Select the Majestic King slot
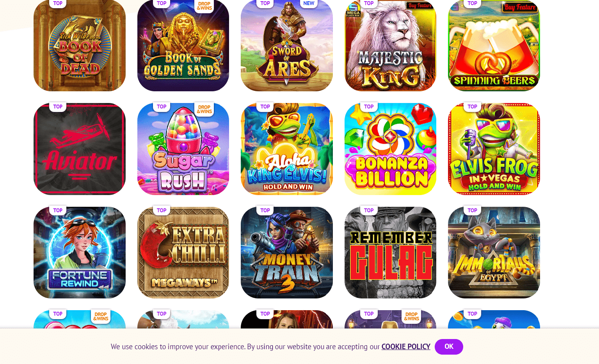The width and height of the screenshot is (599, 364). coord(390,45)
